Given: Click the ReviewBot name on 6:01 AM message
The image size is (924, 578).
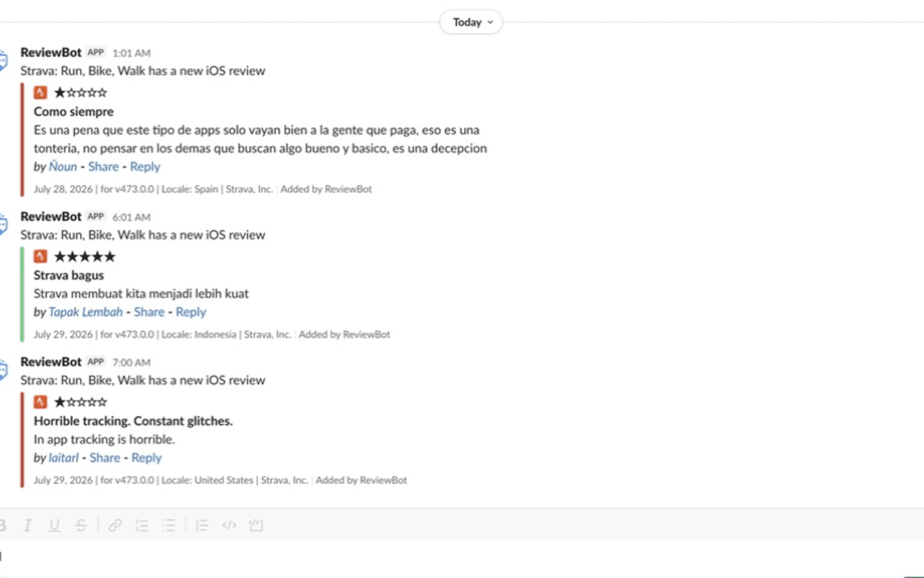Looking at the screenshot, I should pyautogui.click(x=51, y=216).
